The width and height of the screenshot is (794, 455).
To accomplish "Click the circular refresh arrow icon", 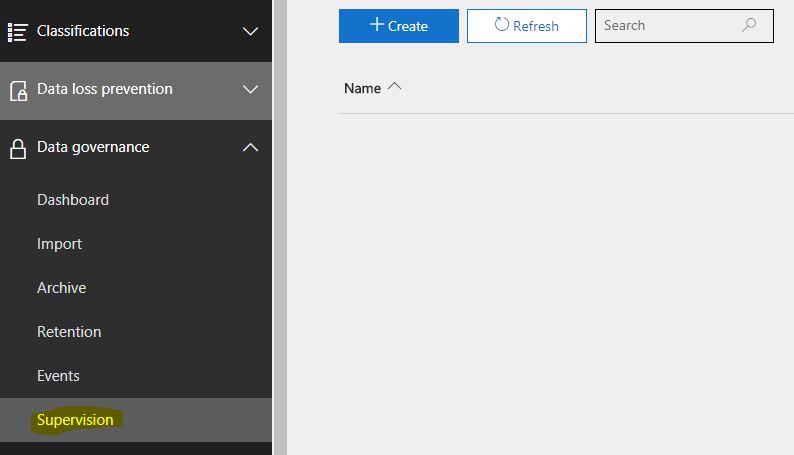I will (x=501, y=24).
